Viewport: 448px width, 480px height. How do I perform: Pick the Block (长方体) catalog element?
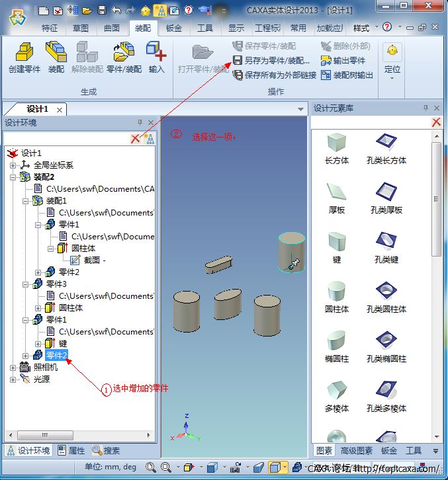[336, 149]
